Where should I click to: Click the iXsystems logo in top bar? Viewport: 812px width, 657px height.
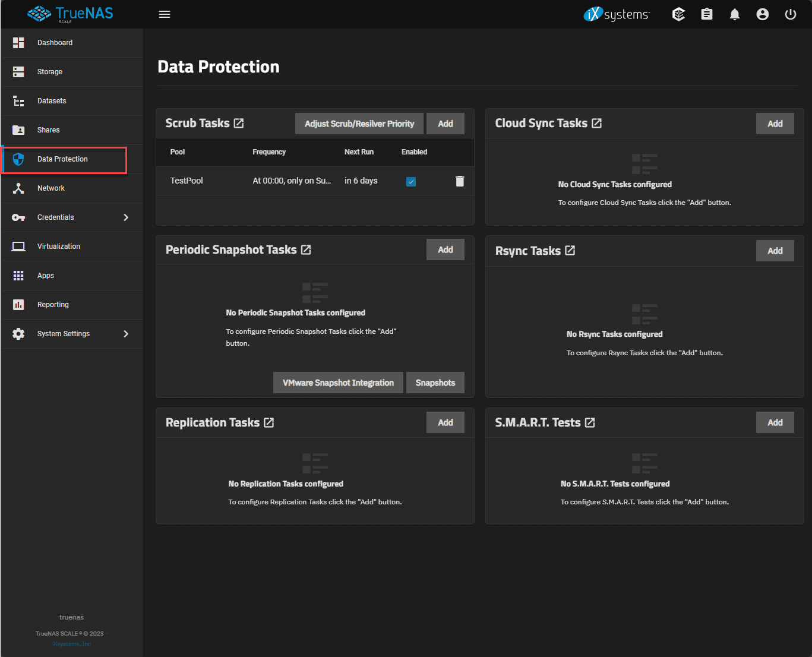(x=617, y=14)
